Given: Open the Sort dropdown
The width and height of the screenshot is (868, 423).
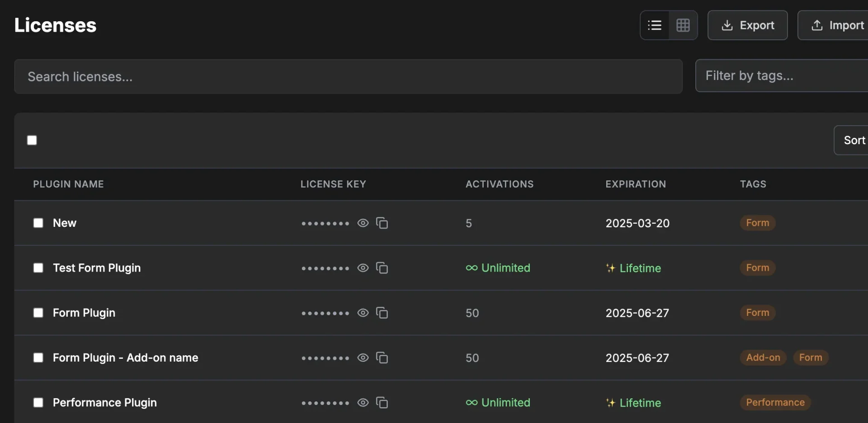Looking at the screenshot, I should (x=854, y=140).
